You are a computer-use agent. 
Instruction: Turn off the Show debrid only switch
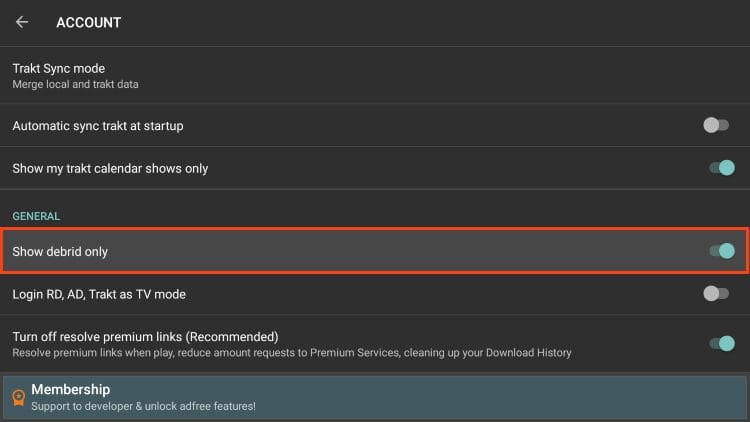point(722,251)
